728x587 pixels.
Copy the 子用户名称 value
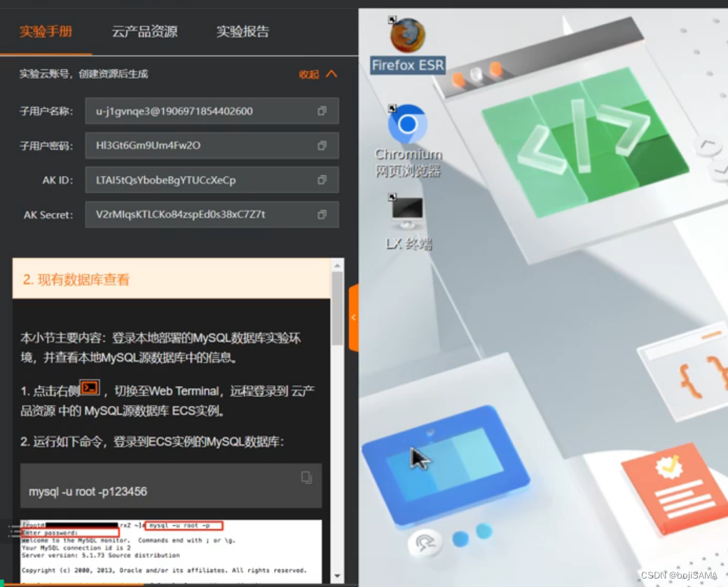[322, 110]
